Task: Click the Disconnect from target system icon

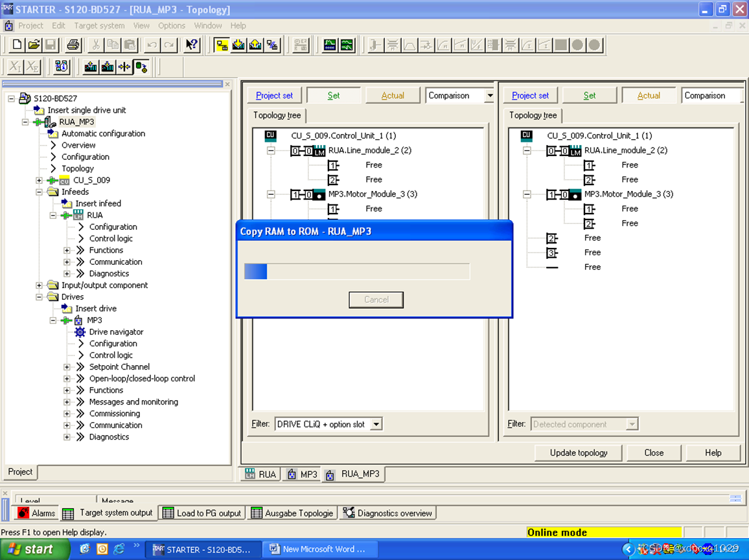Action: click(x=272, y=45)
